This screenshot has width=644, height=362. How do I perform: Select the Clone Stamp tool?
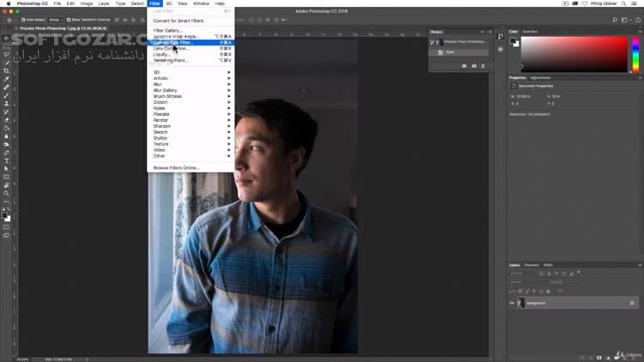[x=6, y=104]
